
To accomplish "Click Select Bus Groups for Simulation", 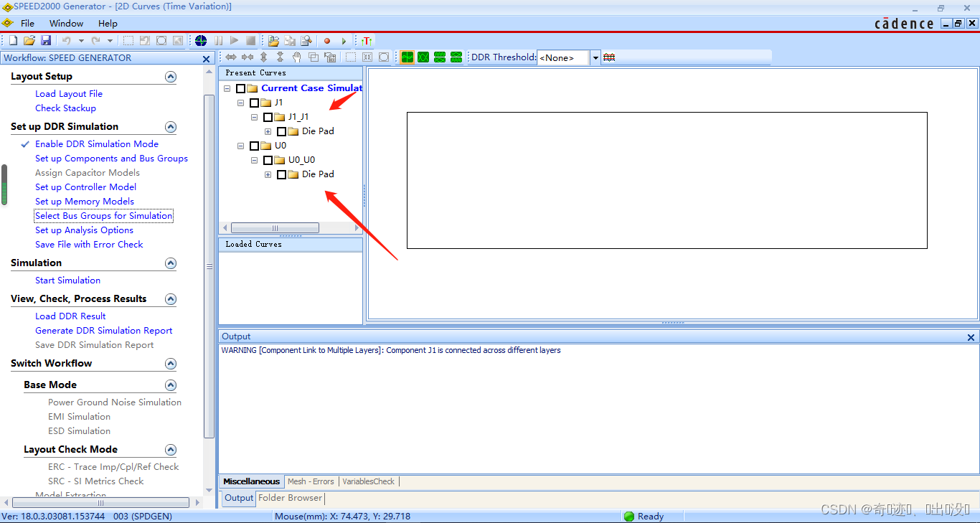I will (104, 216).
